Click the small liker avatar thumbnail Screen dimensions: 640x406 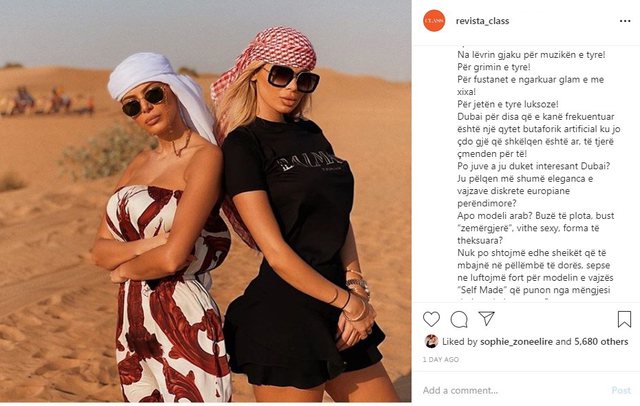click(x=431, y=341)
